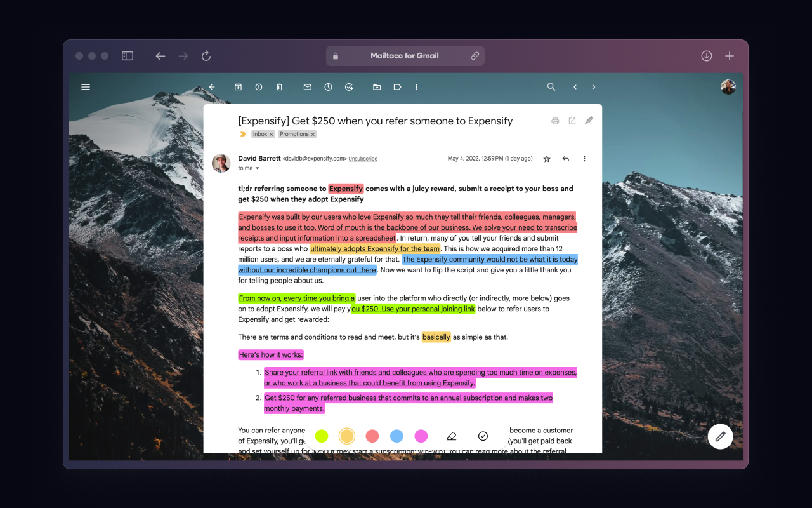The height and width of the screenshot is (508, 812).
Task: Select the pink highlight color
Action: [421, 436]
